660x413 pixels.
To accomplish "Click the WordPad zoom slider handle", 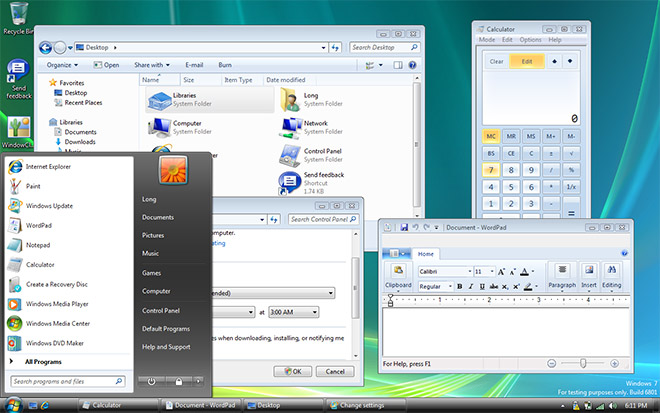I will pyautogui.click(x=583, y=363).
